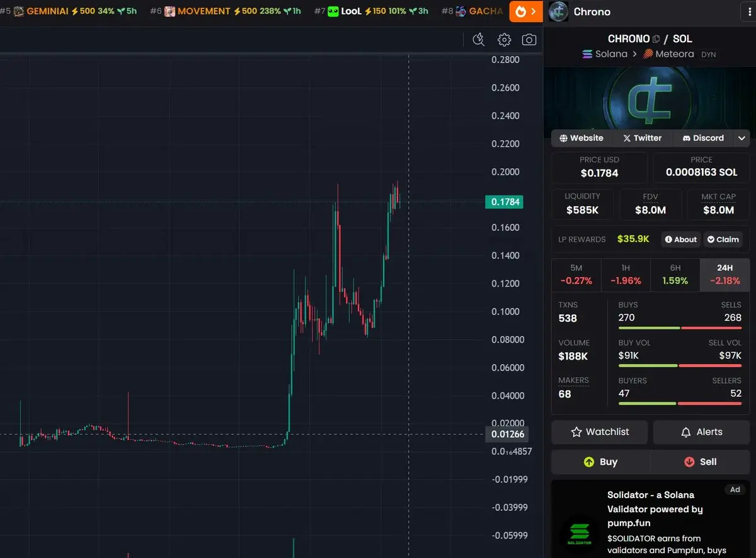Click the Watchlist star icon

576,432
